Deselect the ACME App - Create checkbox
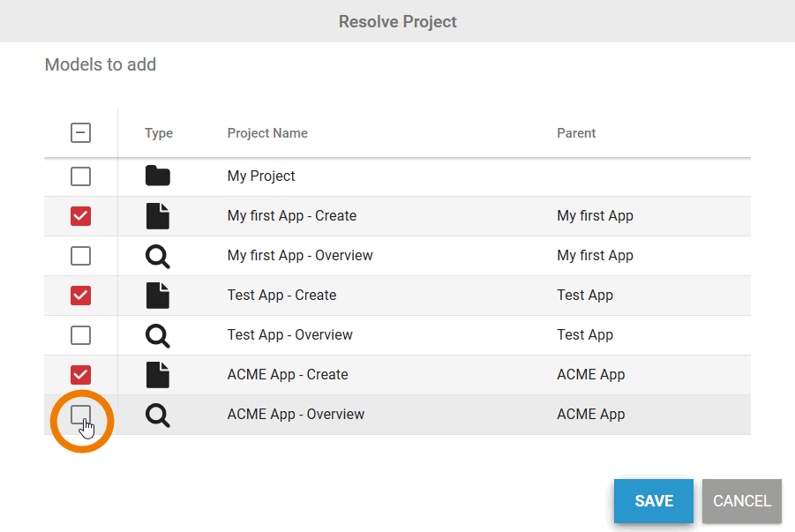The height and width of the screenshot is (532, 795). pyautogui.click(x=80, y=375)
